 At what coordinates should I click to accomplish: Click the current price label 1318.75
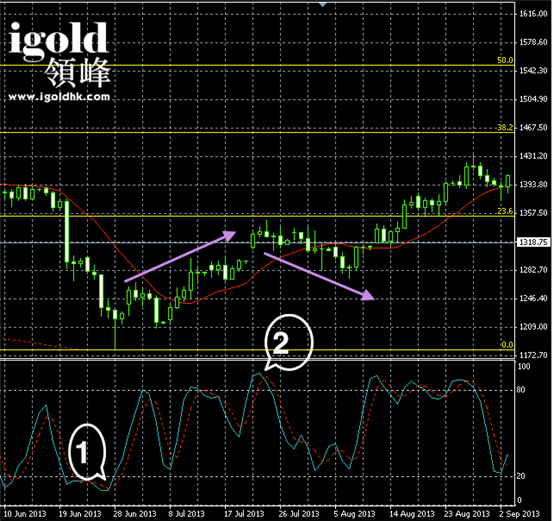[534, 242]
